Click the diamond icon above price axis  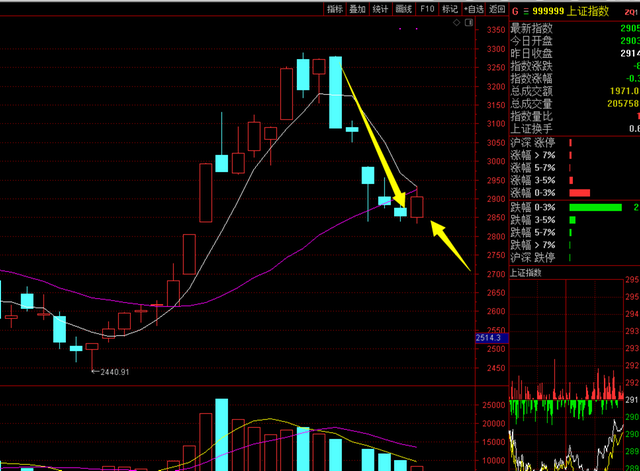point(457,22)
